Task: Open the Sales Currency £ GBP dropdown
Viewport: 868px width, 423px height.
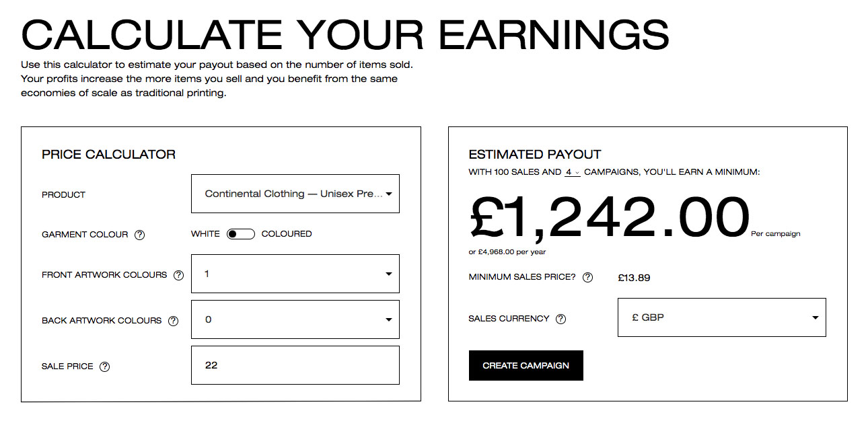Action: [721, 317]
